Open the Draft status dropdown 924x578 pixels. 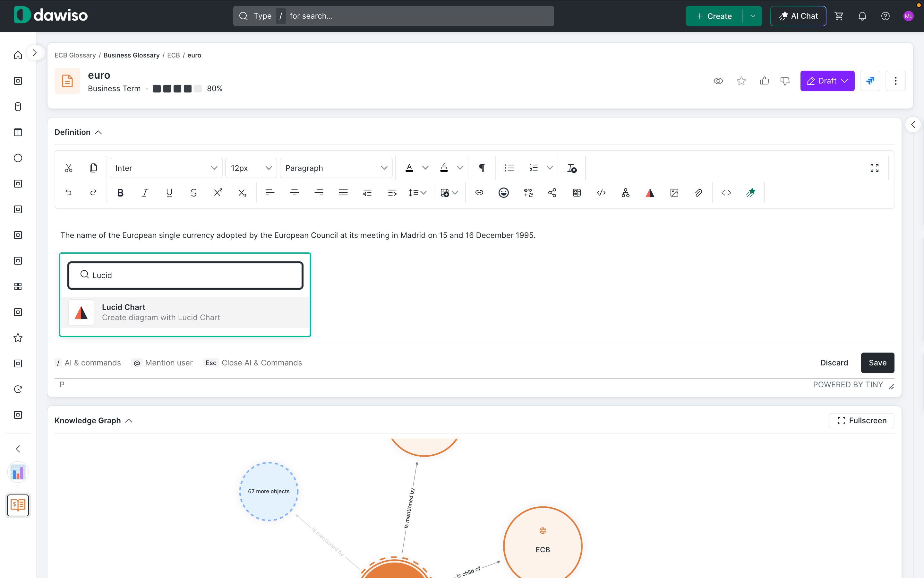pyautogui.click(x=827, y=81)
